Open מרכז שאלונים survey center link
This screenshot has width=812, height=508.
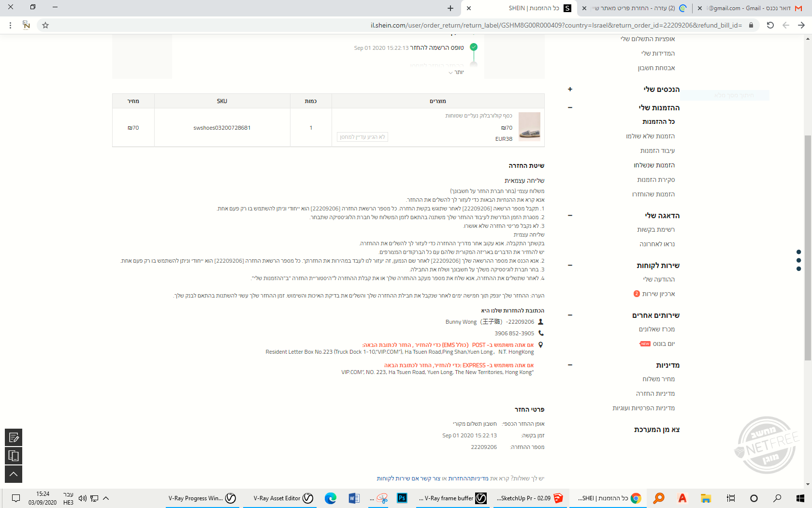[x=657, y=329]
